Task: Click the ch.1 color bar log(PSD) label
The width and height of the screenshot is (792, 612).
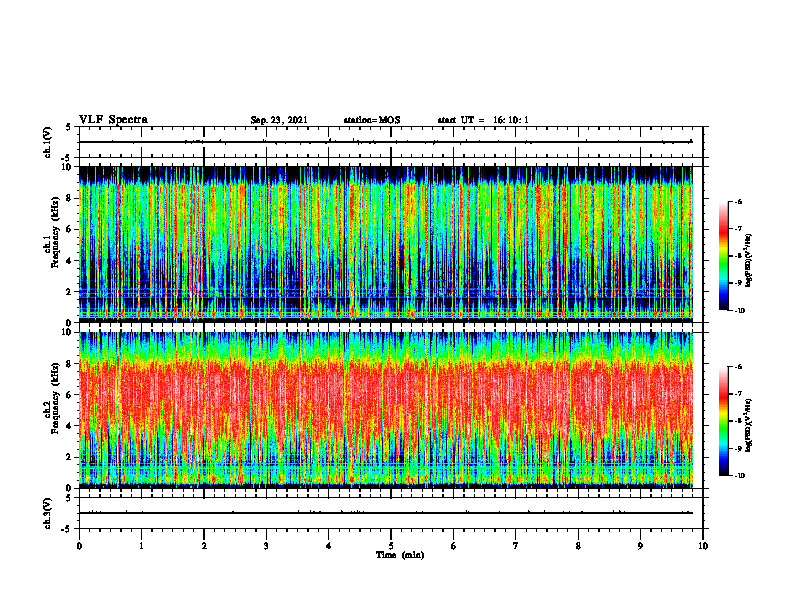Action: click(x=749, y=260)
